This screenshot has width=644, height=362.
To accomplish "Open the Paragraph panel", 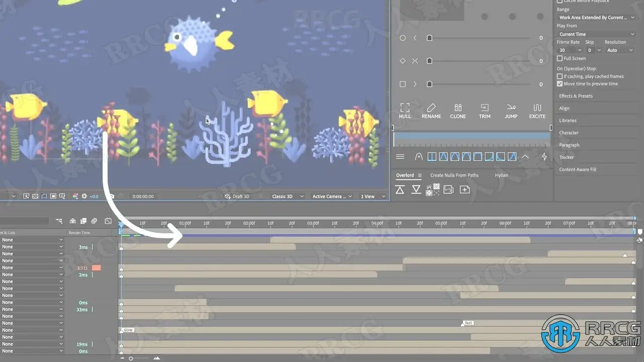I will coord(569,145).
